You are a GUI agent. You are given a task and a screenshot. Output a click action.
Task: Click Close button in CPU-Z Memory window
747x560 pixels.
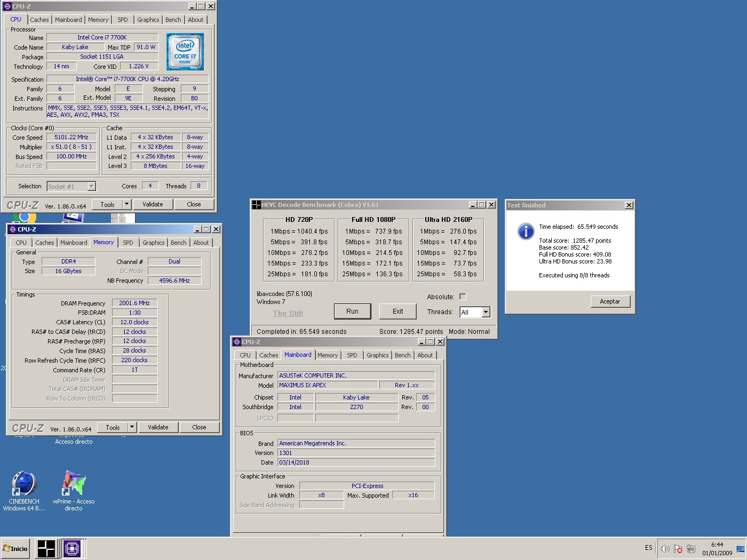pos(199,427)
